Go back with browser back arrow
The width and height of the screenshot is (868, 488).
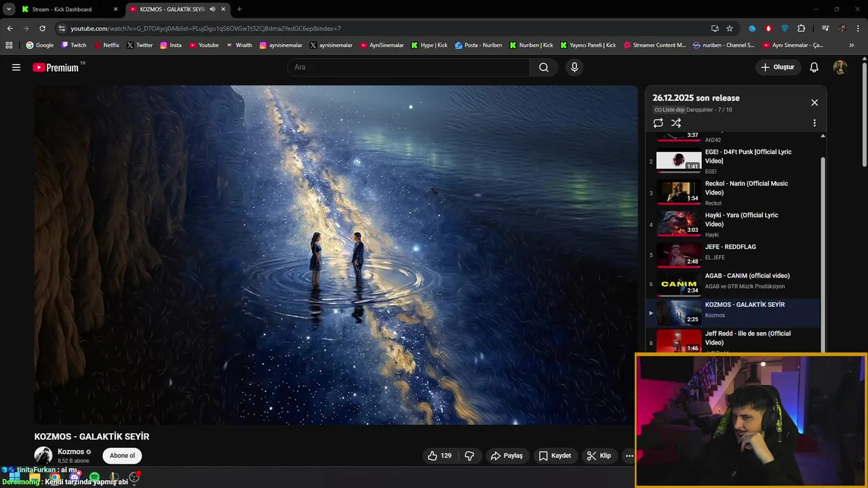pyautogui.click(x=9, y=28)
